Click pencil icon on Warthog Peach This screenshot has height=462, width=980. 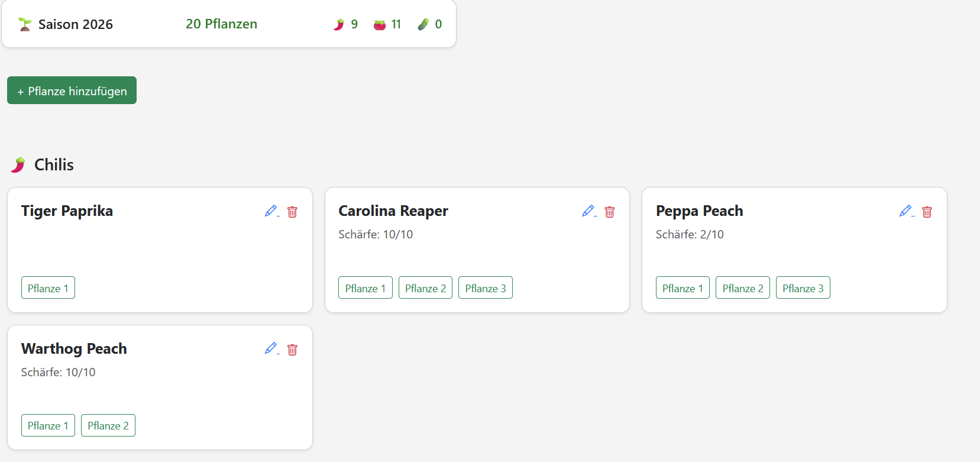coord(271,349)
